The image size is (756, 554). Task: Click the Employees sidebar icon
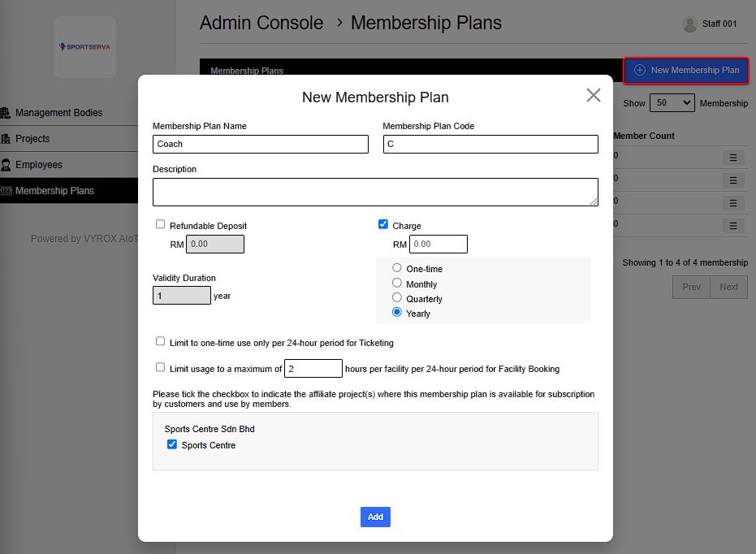pos(6,165)
